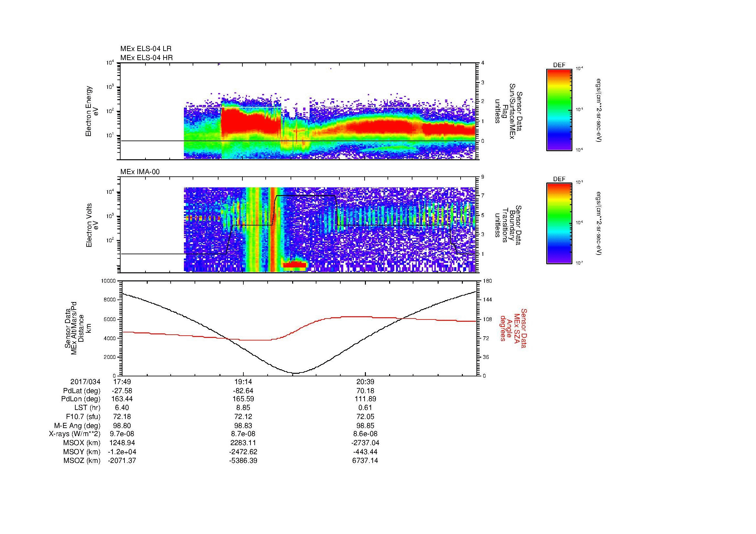
Task: Click the 'X-rays (W/m**2)' row label
Action: (75, 434)
